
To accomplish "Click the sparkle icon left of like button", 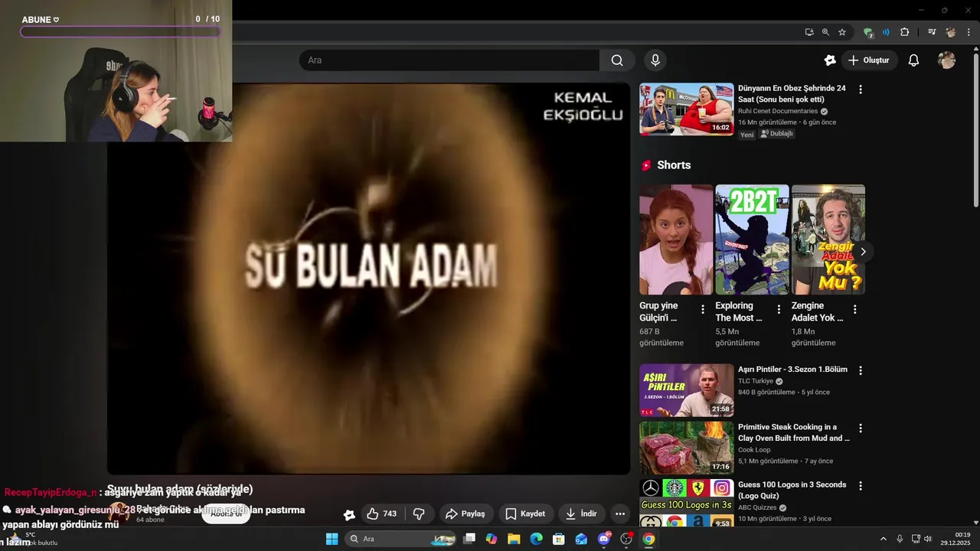I will [349, 514].
